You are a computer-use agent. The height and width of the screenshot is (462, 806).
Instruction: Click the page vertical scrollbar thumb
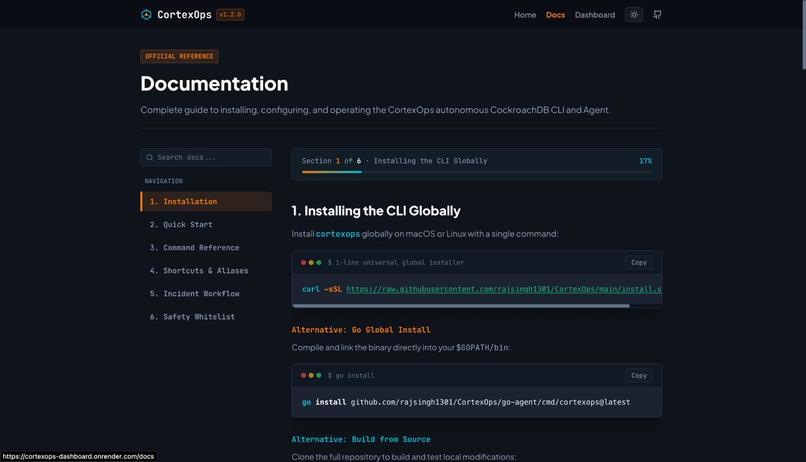803,34
